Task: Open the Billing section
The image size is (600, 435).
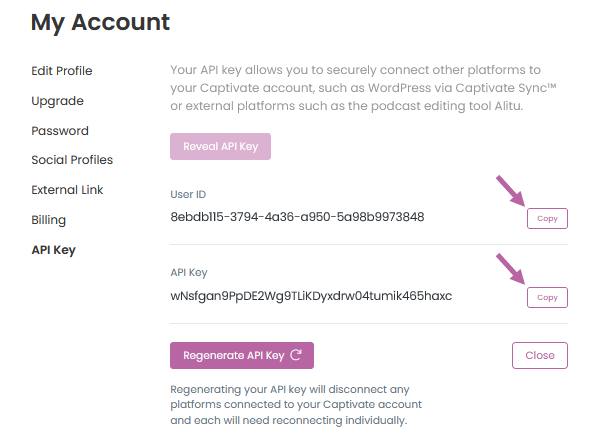Action: 49,220
